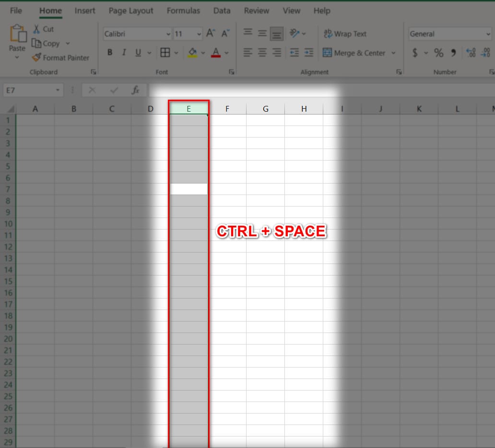Decrease font size with the smaller A icon
495x448 pixels.
(225, 33)
